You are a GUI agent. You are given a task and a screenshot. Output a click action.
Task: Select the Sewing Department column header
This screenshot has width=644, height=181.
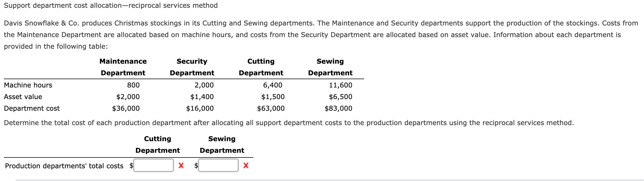coord(330,67)
